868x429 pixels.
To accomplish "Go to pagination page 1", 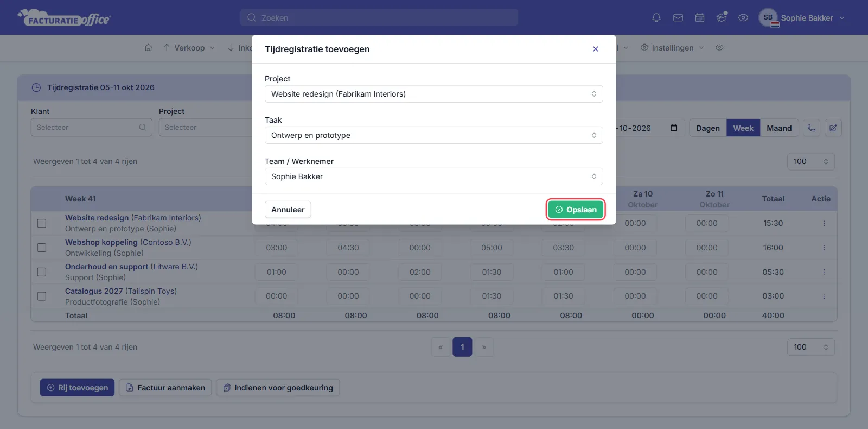I will [462, 347].
